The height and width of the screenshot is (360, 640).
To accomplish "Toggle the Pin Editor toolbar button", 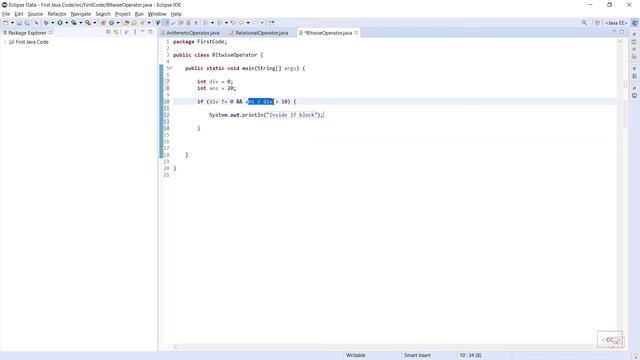I will 271,23.
